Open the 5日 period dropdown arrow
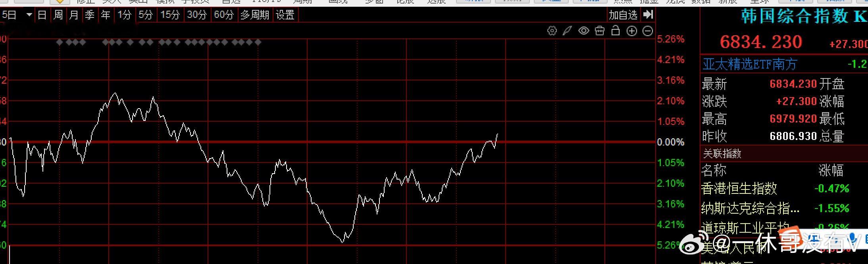 tap(29, 15)
